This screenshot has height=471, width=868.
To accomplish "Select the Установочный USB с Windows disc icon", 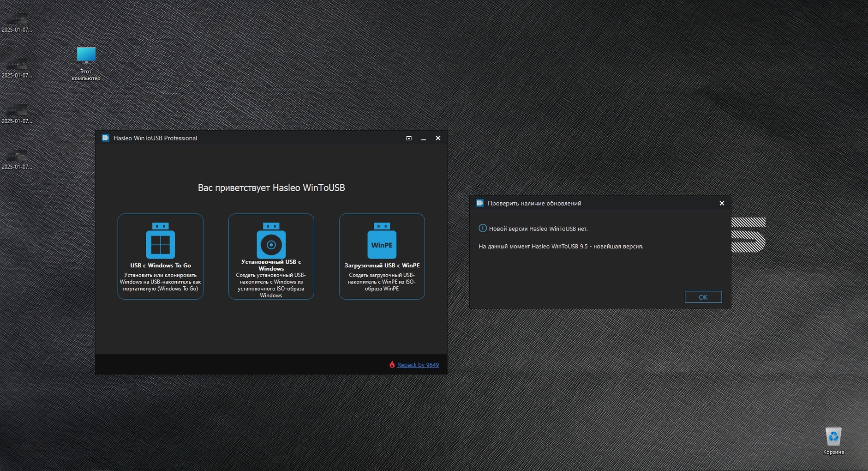I will point(271,241).
